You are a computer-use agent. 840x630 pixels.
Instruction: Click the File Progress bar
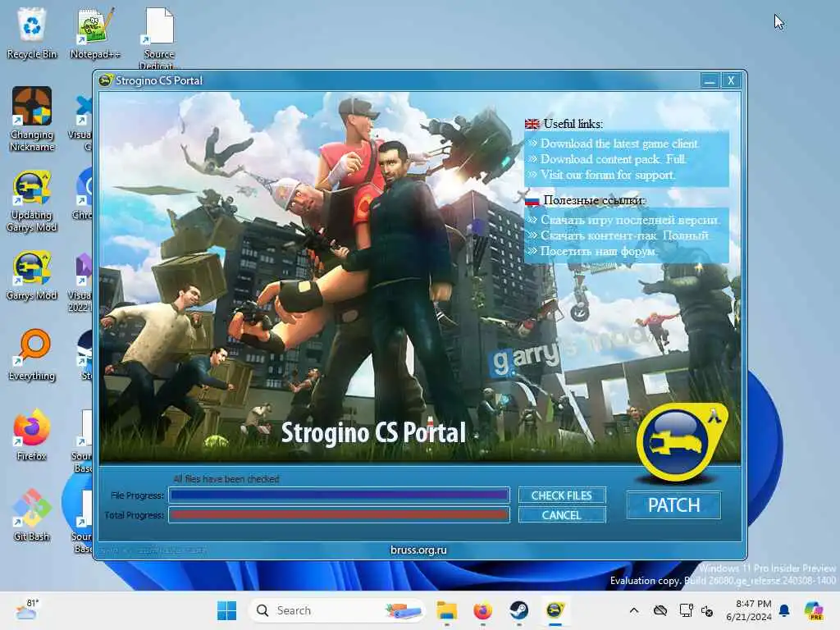pyautogui.click(x=339, y=495)
